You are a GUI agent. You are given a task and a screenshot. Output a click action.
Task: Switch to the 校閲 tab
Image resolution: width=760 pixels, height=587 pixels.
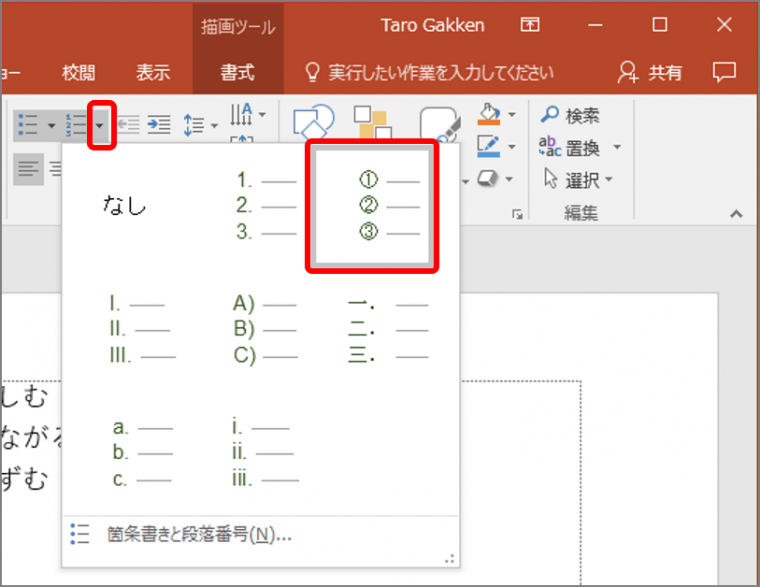(x=79, y=73)
